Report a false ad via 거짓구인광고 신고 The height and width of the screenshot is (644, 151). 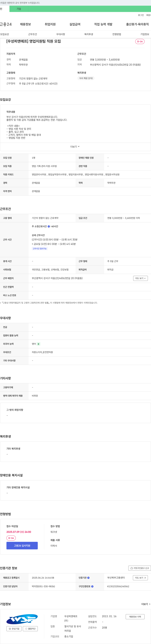[140, 568]
